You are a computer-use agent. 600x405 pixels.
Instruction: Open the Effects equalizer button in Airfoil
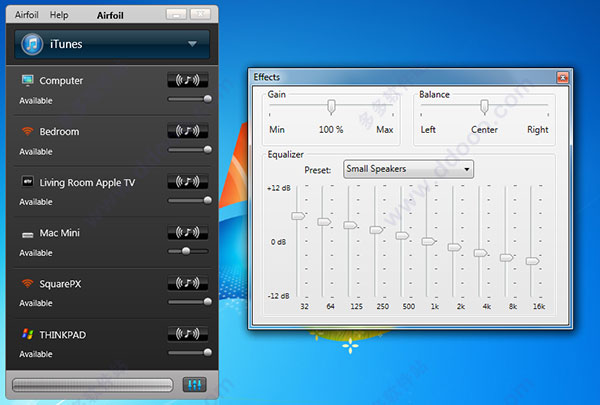coord(194,384)
